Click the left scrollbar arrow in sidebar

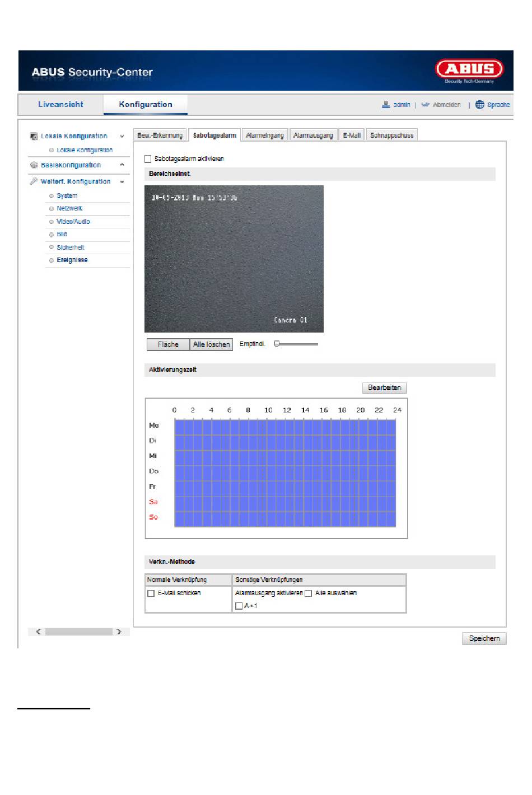coord(38,632)
